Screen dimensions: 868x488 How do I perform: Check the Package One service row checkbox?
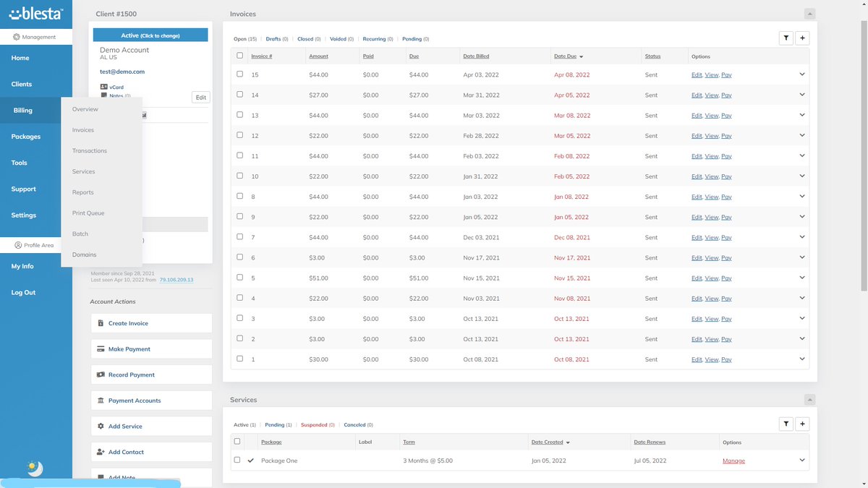click(x=237, y=460)
